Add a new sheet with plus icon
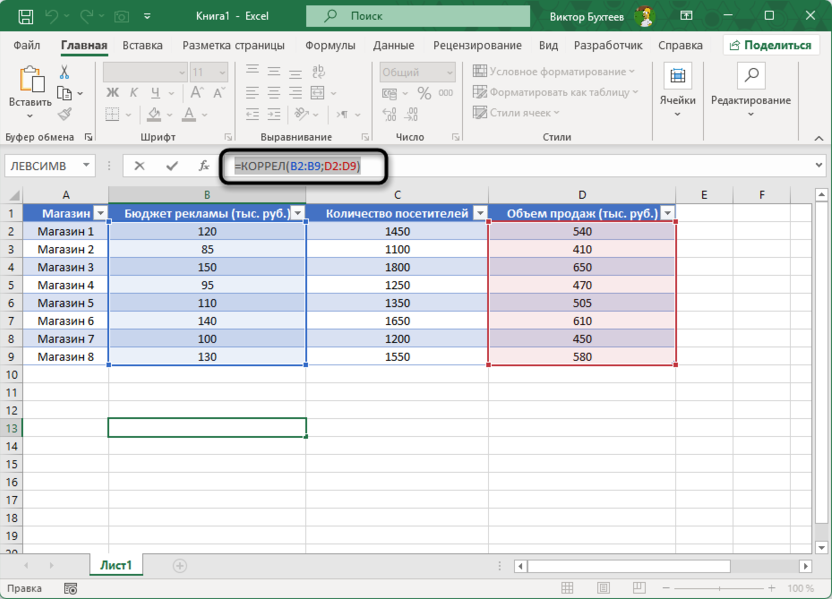The height and width of the screenshot is (599, 832). pyautogui.click(x=180, y=566)
